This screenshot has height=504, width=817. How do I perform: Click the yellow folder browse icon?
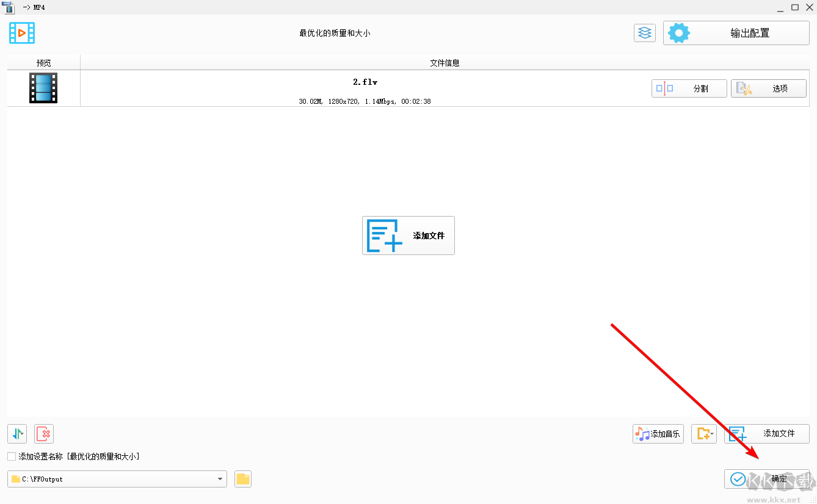242,479
